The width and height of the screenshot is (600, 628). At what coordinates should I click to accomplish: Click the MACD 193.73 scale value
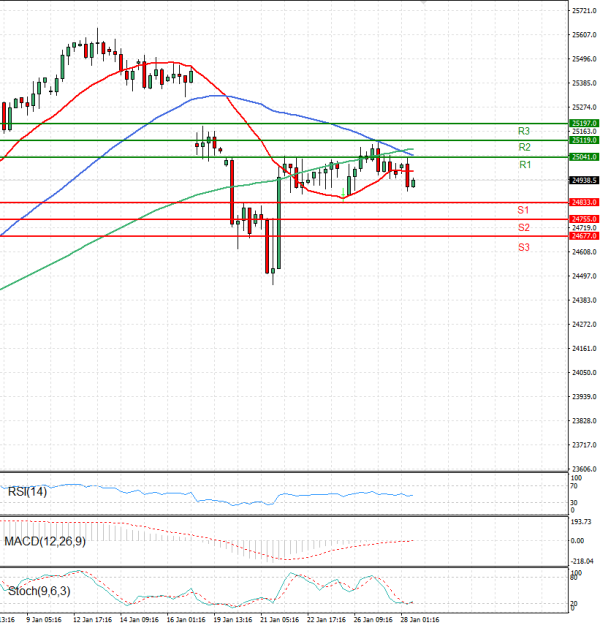581,521
